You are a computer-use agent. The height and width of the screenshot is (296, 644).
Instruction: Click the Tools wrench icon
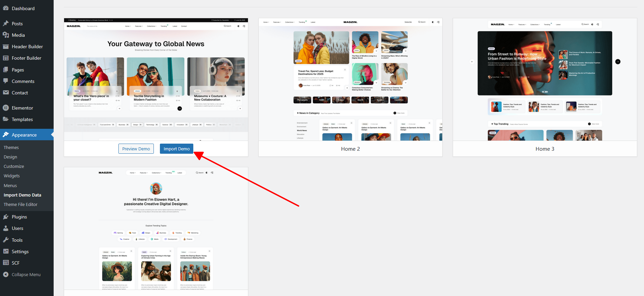click(6, 240)
